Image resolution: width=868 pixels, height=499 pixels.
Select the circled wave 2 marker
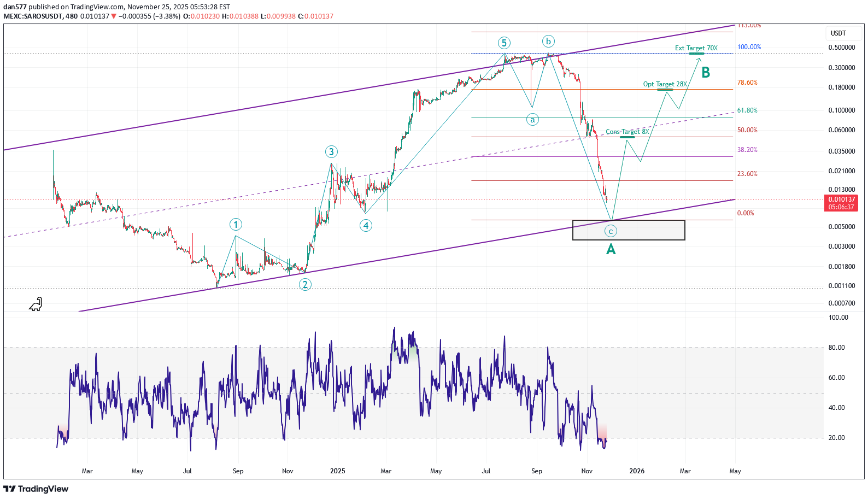[x=305, y=284]
